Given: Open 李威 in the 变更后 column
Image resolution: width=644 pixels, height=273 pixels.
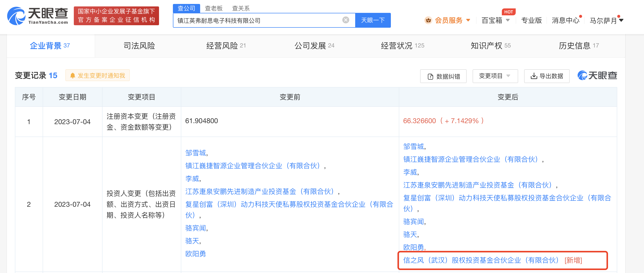Looking at the screenshot, I should pyautogui.click(x=410, y=172).
